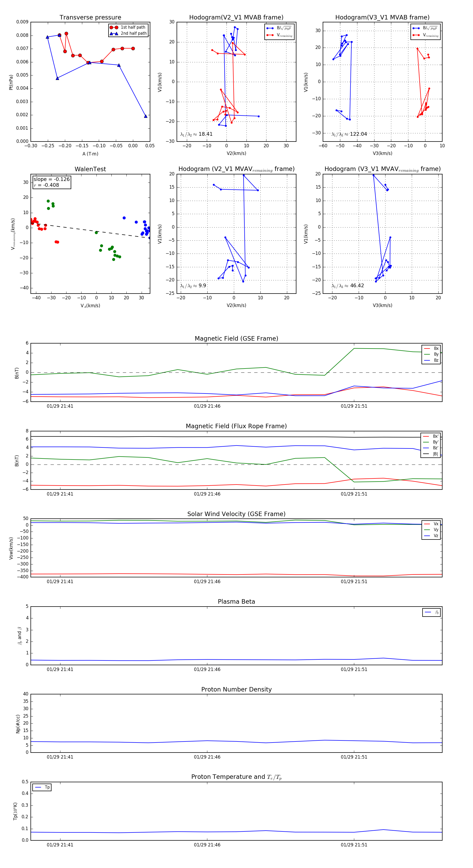
Task: Click the 'Bz' legend entry in GSE plot
Action: click(431, 360)
